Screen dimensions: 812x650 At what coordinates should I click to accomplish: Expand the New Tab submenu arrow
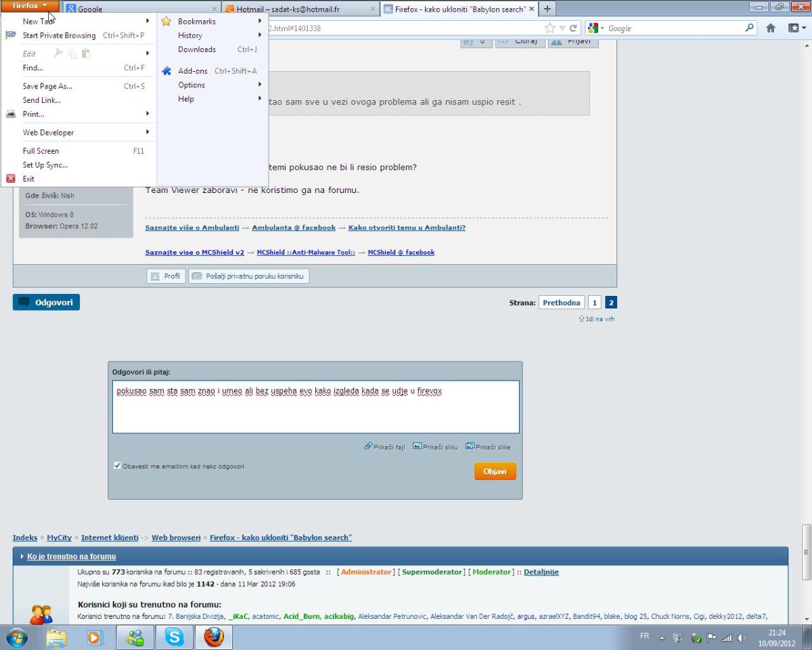coord(148,21)
